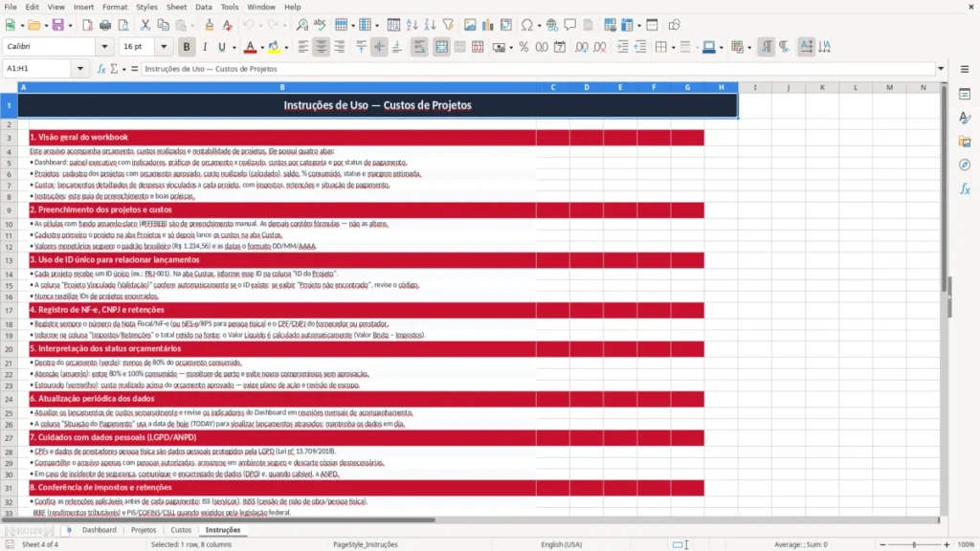Click the Export as PDF icon
The height and width of the screenshot is (551, 980).
coord(87,25)
